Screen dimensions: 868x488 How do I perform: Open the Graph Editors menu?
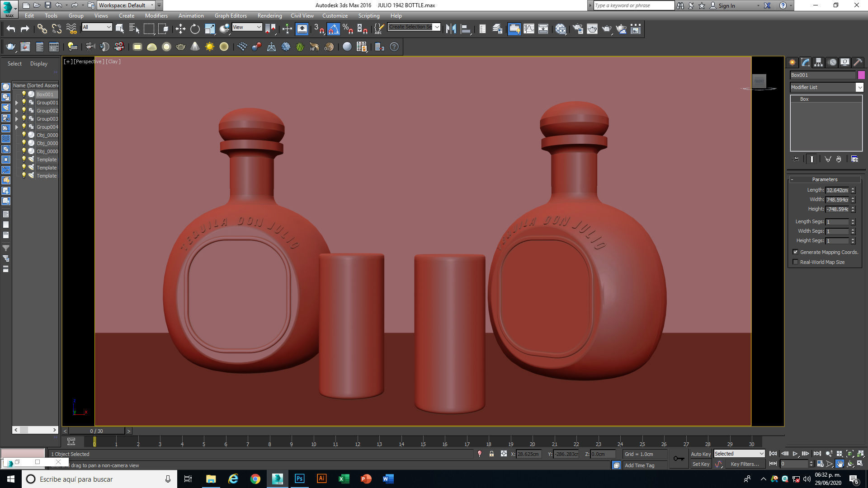click(x=231, y=16)
